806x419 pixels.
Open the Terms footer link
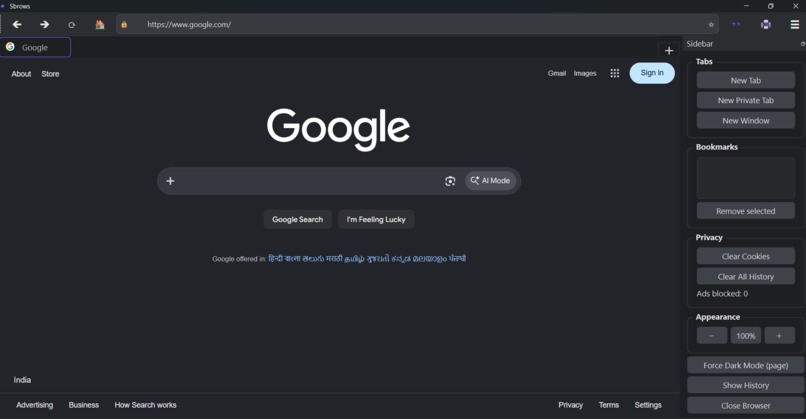pyautogui.click(x=609, y=405)
